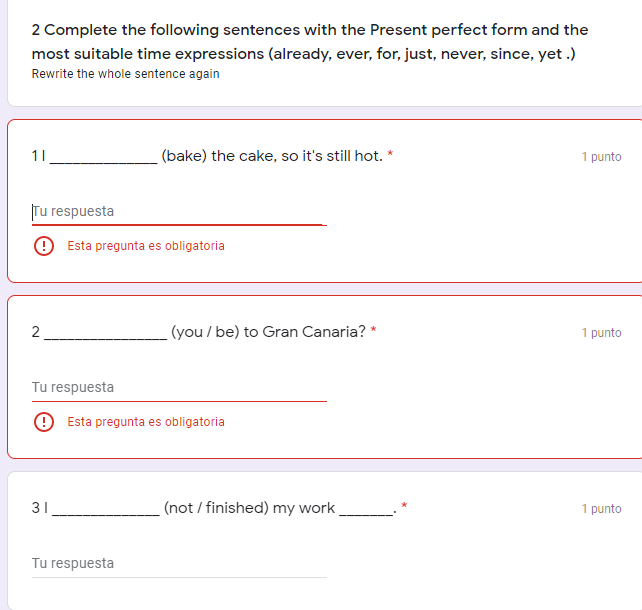
Task: Click the required asterisk on the 'my work' question
Action: (x=404, y=508)
